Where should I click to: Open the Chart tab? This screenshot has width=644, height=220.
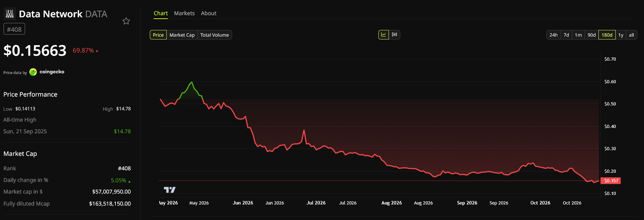click(x=161, y=13)
